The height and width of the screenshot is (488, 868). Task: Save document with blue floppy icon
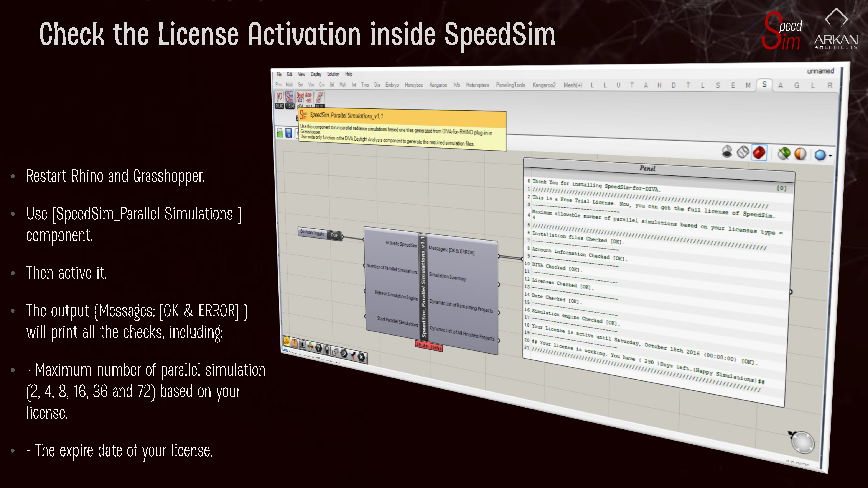pyautogui.click(x=288, y=133)
